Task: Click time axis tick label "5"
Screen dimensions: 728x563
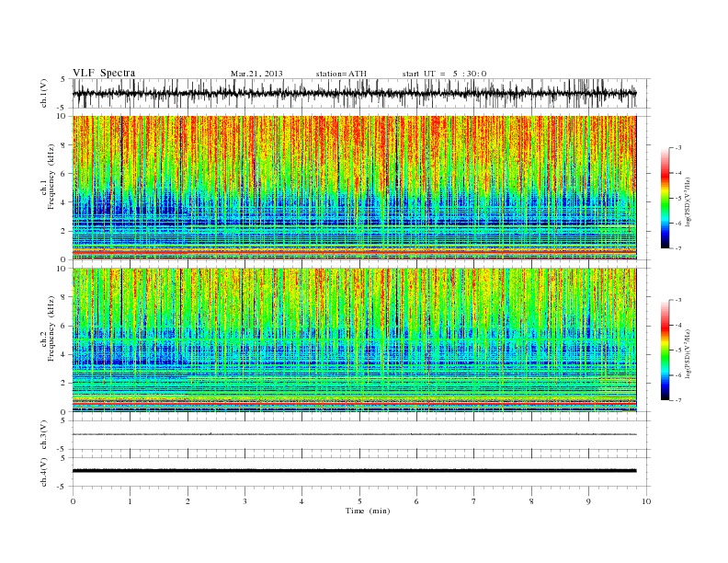Action: 359,501
